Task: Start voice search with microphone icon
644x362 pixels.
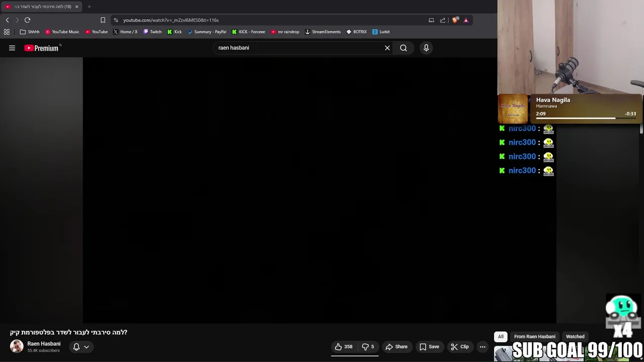Action: pos(426,48)
